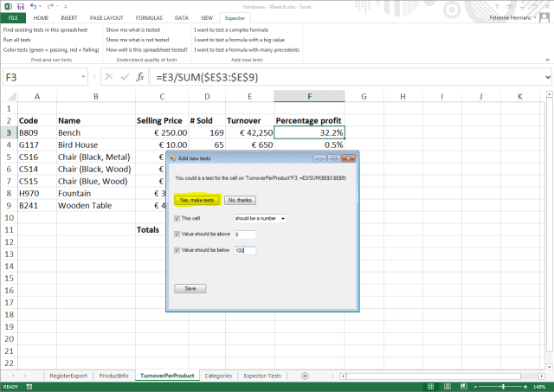Toggle 'Value should be below' checkbox

177,250
